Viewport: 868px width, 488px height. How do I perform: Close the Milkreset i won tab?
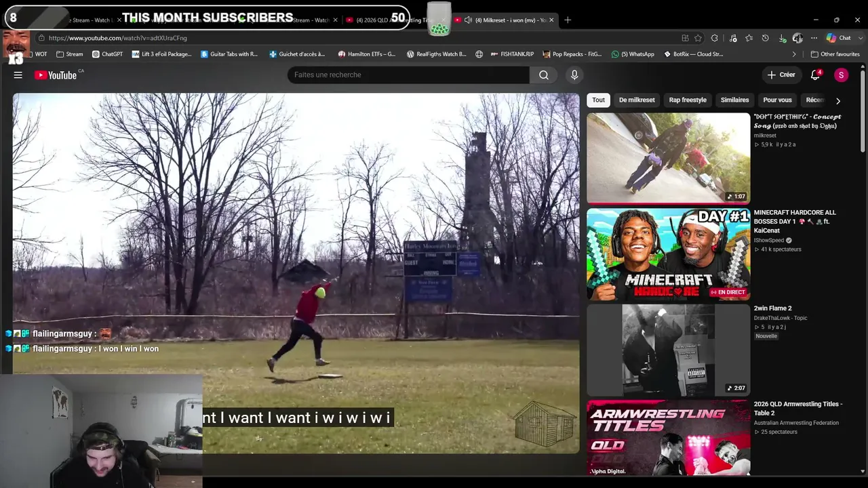point(551,20)
